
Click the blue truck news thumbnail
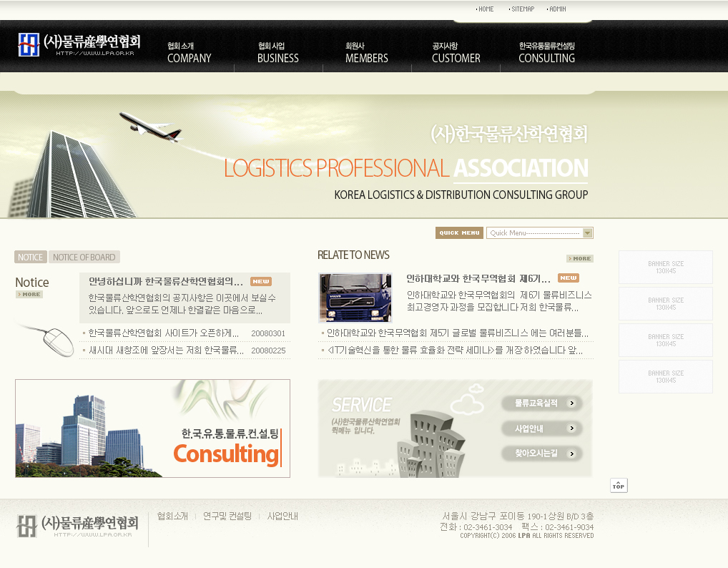click(355, 298)
